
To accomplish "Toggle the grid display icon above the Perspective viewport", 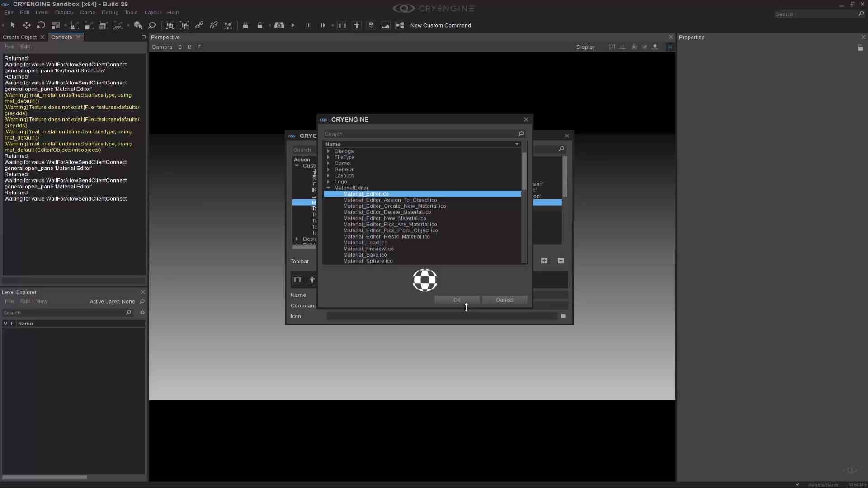I will point(612,47).
